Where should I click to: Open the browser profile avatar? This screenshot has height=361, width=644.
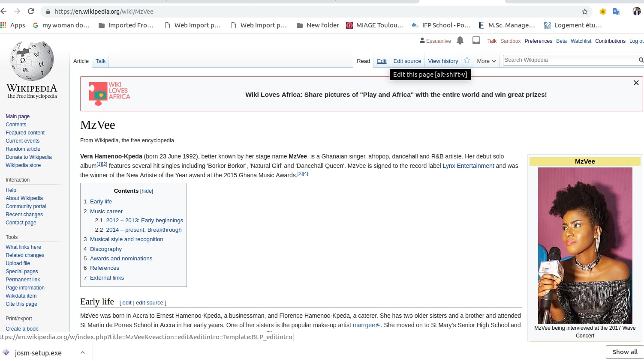coord(637,12)
